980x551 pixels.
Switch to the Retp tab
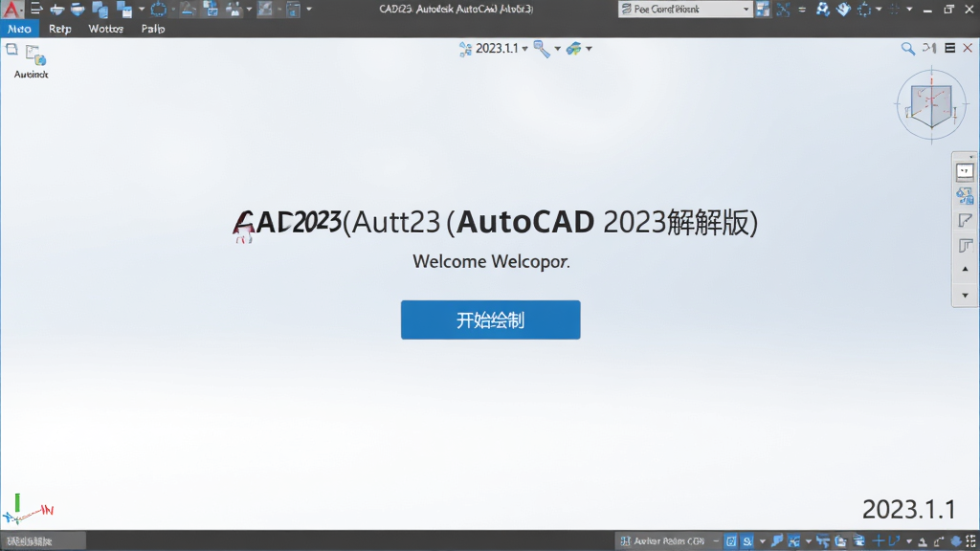[x=60, y=29]
